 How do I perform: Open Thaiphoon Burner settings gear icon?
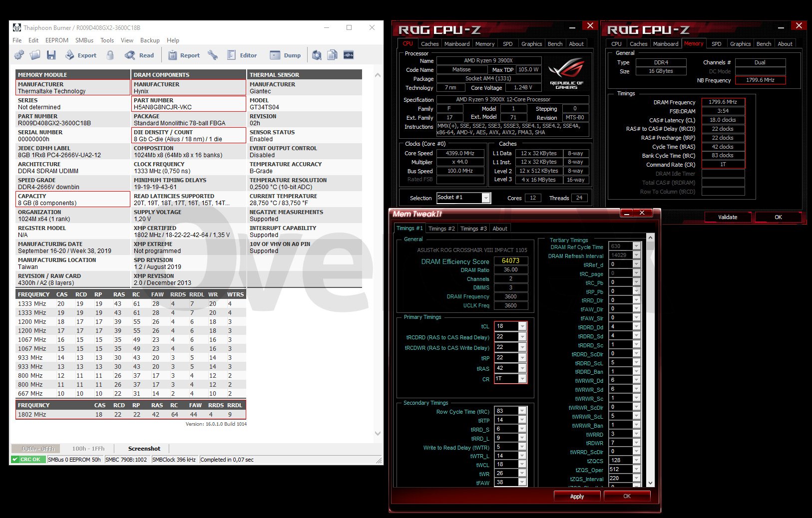click(x=19, y=55)
